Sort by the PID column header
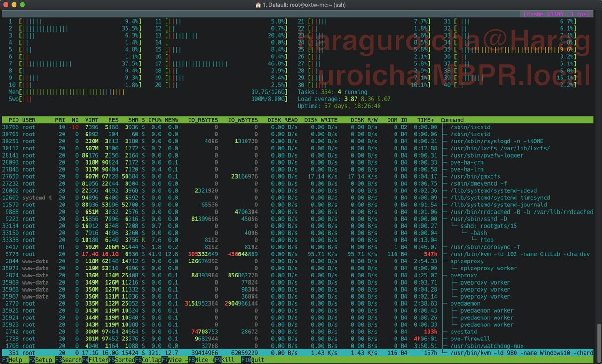The height and width of the screenshot is (364, 602). click(x=14, y=120)
